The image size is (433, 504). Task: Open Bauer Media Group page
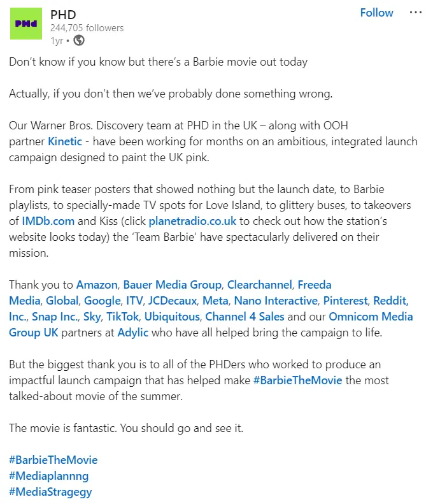click(172, 284)
